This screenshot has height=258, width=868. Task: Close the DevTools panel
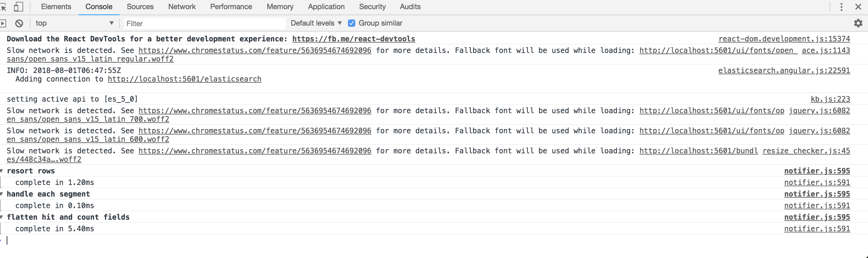pyautogui.click(x=858, y=7)
